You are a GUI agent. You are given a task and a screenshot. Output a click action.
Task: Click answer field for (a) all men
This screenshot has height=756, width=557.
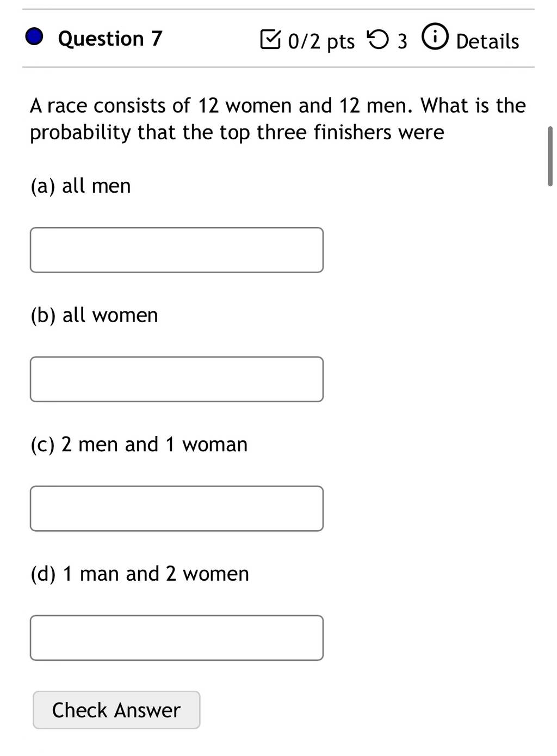coord(177,250)
